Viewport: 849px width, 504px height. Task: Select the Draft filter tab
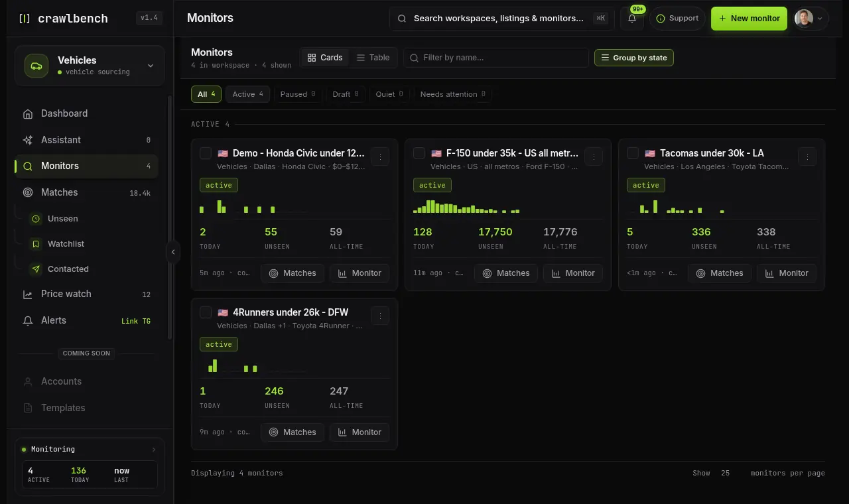346,94
